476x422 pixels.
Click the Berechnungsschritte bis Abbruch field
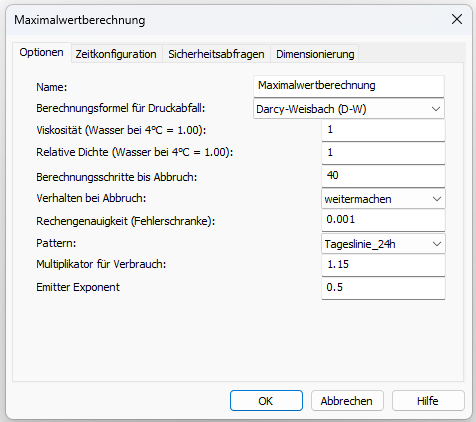[383, 176]
